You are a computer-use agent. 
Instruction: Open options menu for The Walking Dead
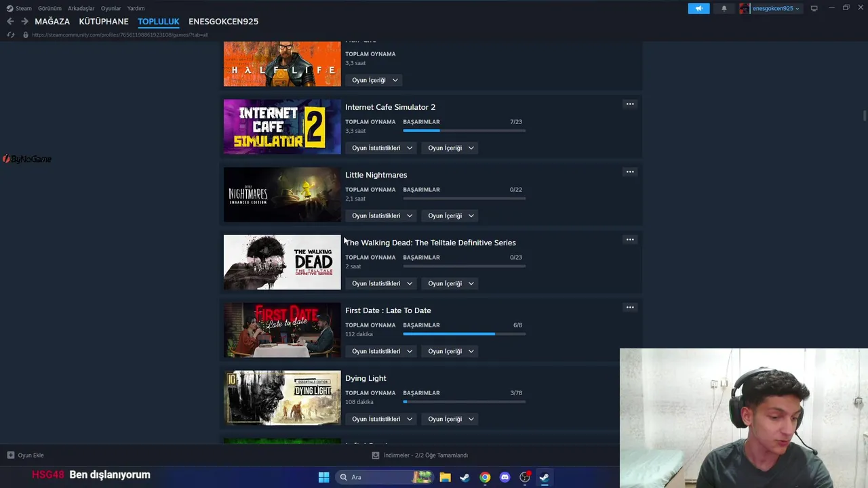630,239
